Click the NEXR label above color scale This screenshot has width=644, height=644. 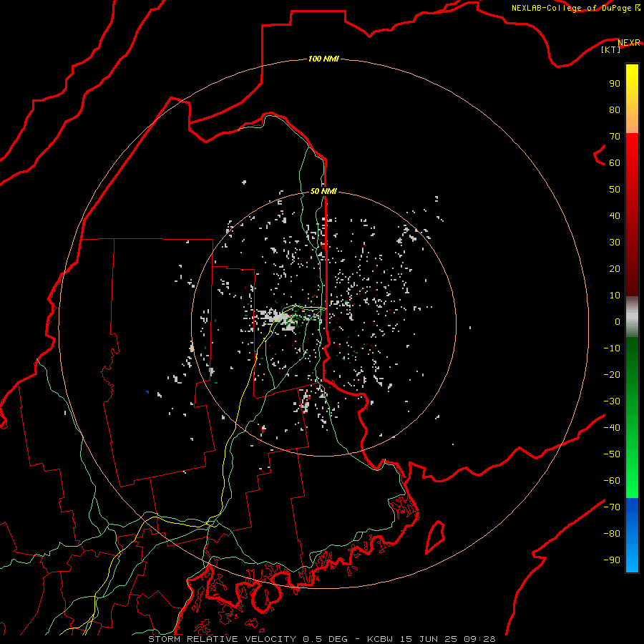click(x=628, y=42)
